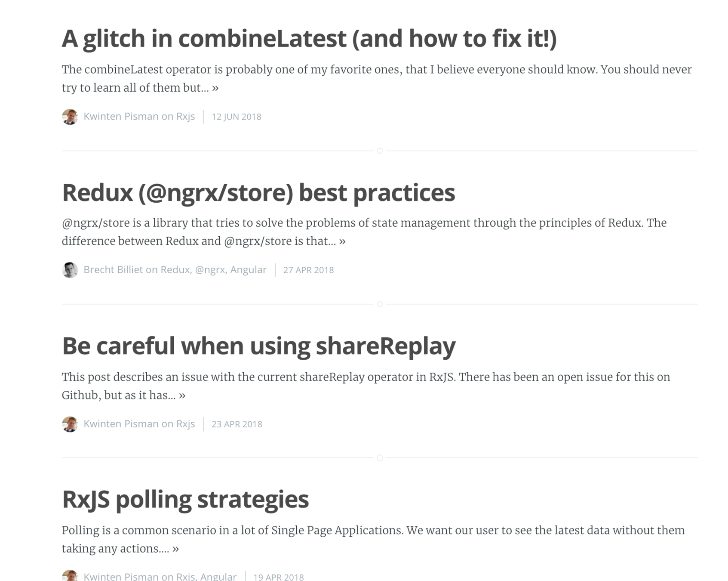Click Brecht Billiet's avatar photo

click(x=70, y=270)
